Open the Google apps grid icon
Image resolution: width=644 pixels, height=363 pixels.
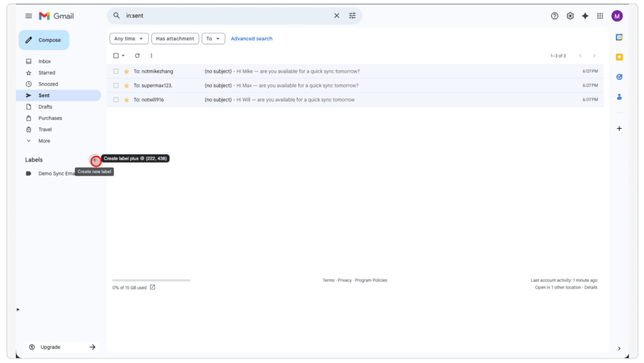pos(600,16)
